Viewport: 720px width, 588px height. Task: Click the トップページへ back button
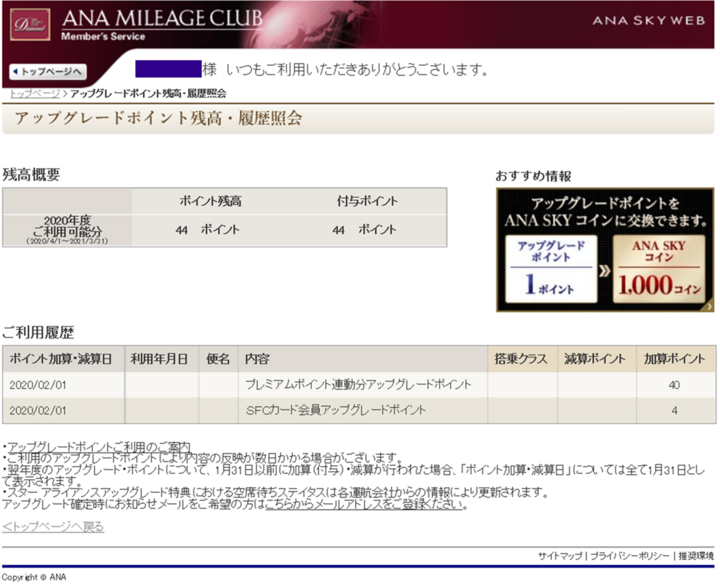pyautogui.click(x=48, y=71)
